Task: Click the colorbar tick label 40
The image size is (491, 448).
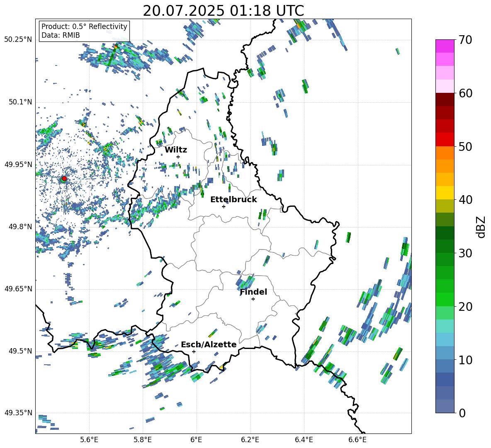Action: [x=466, y=200]
